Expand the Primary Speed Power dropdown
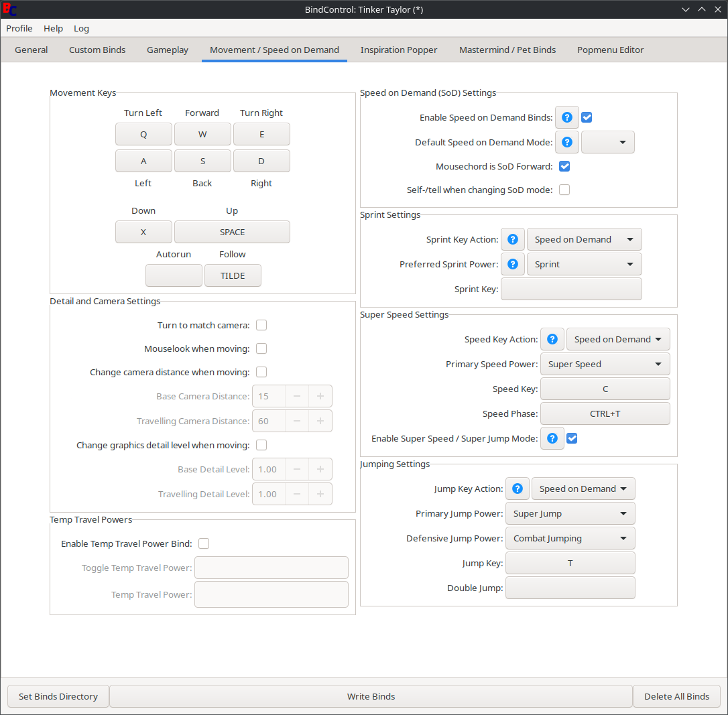Viewport: 728px width, 715px height. pyautogui.click(x=605, y=364)
